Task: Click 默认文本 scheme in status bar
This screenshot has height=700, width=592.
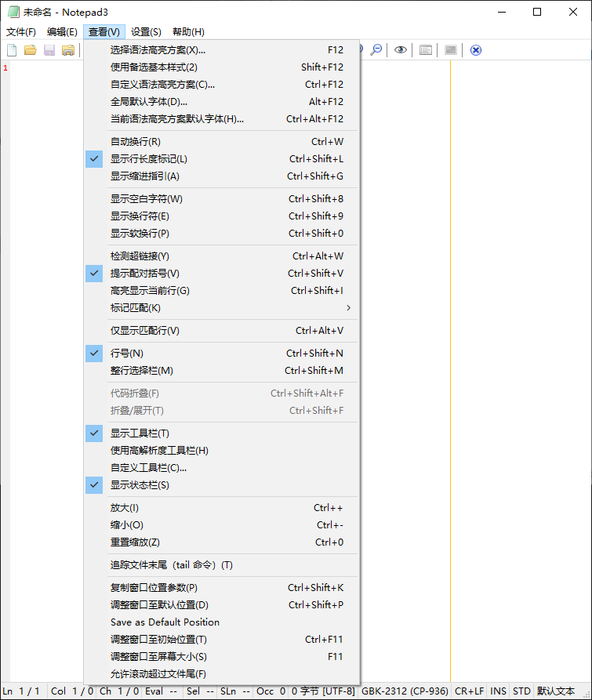Action: coord(556,691)
